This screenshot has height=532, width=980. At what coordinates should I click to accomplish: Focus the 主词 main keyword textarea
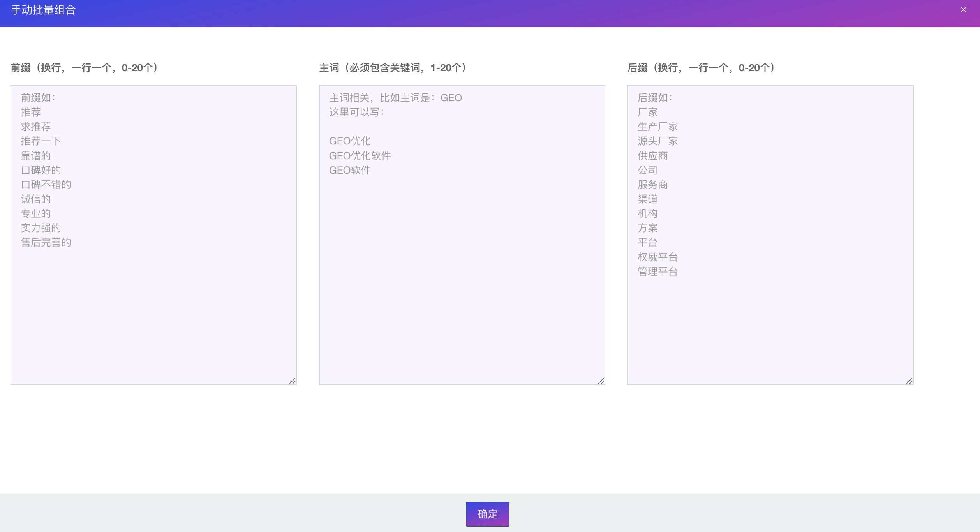(x=462, y=235)
